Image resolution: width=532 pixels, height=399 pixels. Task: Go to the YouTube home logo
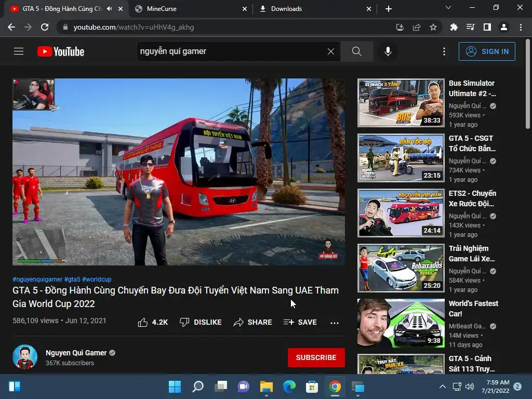[x=61, y=51]
